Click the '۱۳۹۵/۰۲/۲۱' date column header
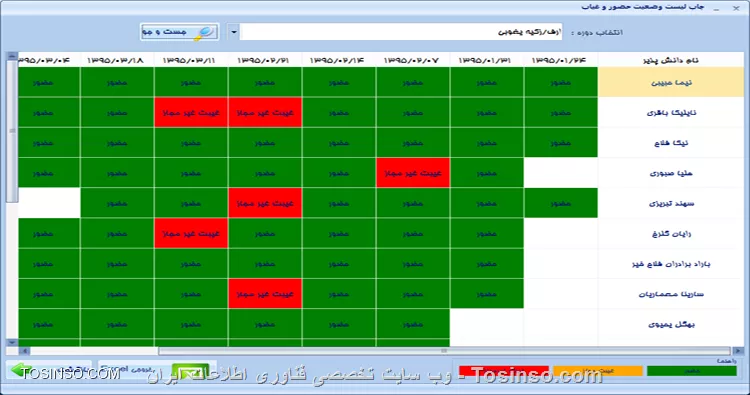Viewport: 750px width, 395px height. tap(265, 60)
